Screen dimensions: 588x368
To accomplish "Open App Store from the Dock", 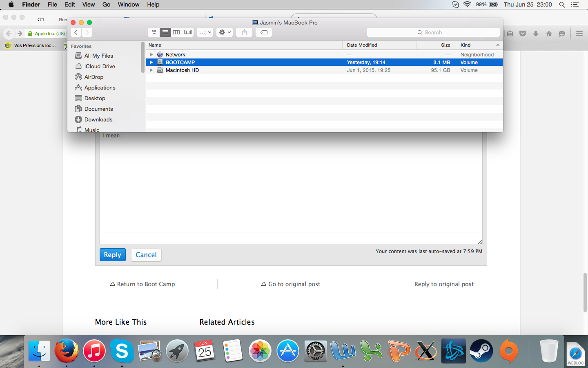I will [x=288, y=351].
